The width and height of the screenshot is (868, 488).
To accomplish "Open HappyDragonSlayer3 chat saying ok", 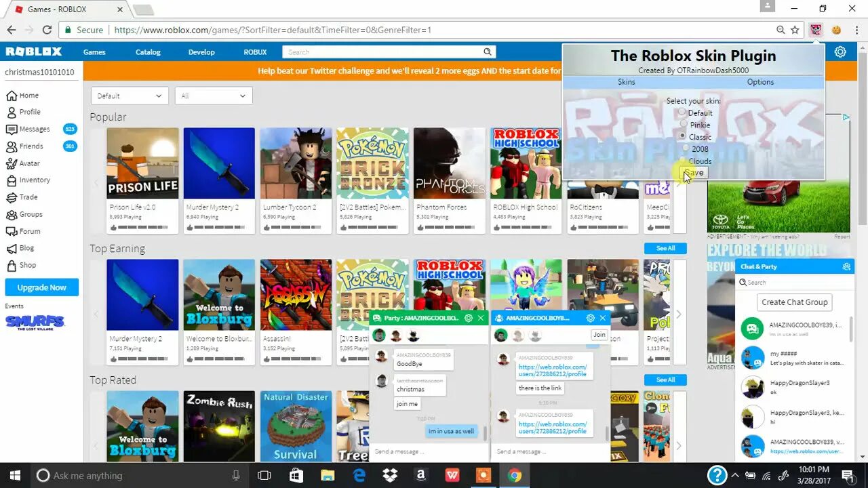I will coord(795,387).
